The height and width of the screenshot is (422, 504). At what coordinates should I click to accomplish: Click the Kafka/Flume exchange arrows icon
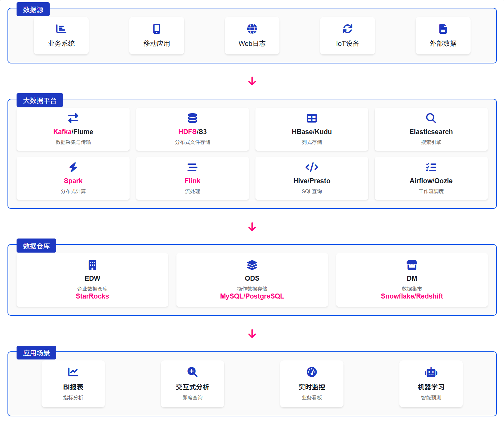pyautogui.click(x=73, y=118)
